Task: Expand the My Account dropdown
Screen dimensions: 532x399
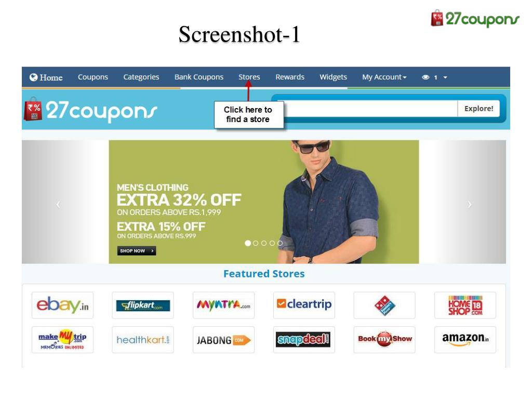Action: (x=384, y=77)
